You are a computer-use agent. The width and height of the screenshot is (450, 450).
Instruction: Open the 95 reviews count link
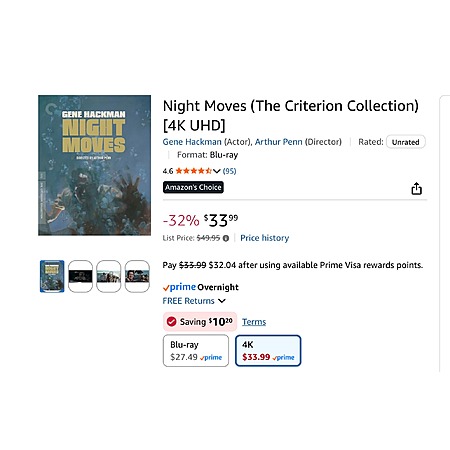coord(229,171)
